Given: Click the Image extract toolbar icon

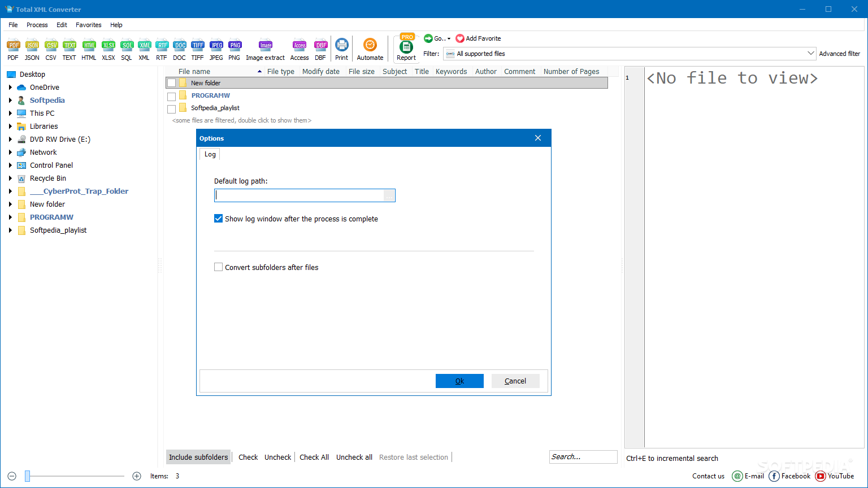Looking at the screenshot, I should [x=266, y=46].
